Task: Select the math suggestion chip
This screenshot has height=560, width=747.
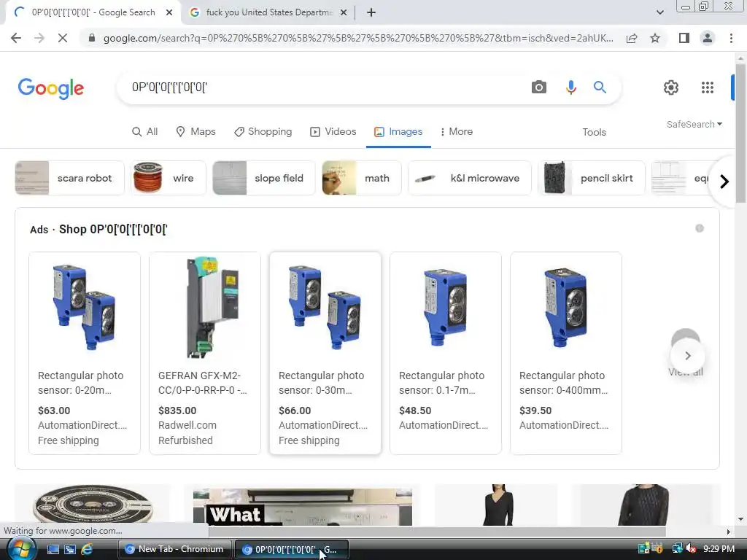Action: point(362,178)
